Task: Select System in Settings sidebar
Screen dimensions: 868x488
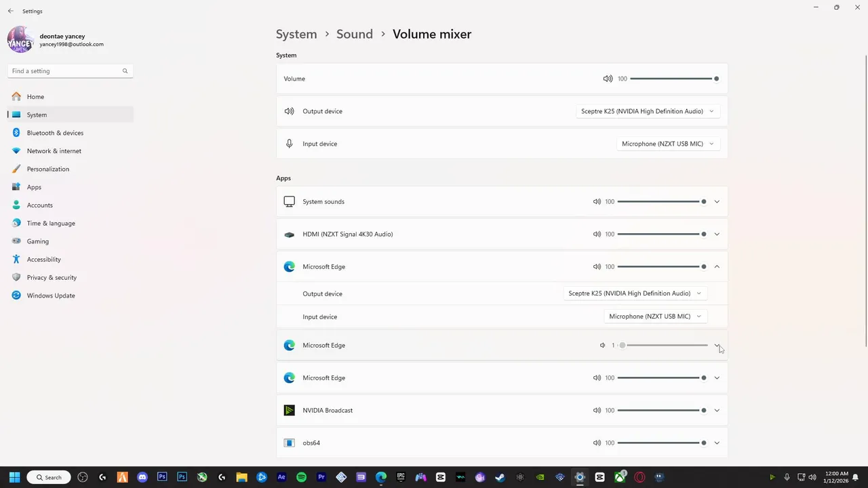Action: (71, 115)
